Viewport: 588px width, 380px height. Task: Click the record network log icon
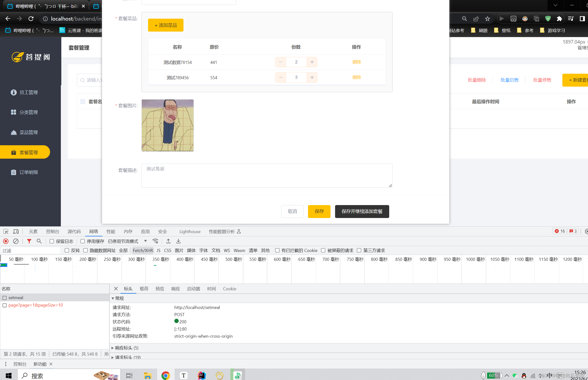click(x=6, y=241)
